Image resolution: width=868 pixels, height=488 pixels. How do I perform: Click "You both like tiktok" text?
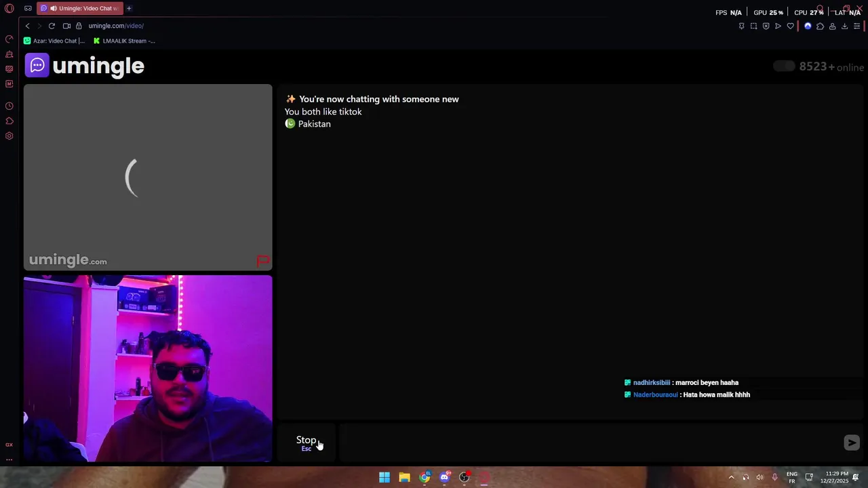(x=323, y=112)
